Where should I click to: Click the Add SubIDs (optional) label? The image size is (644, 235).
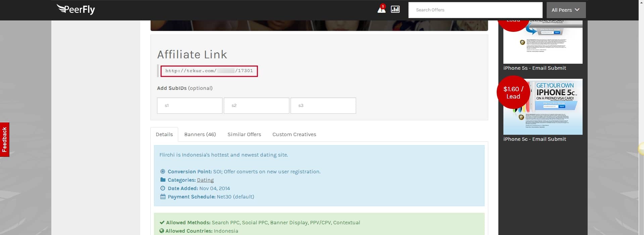pos(185,88)
